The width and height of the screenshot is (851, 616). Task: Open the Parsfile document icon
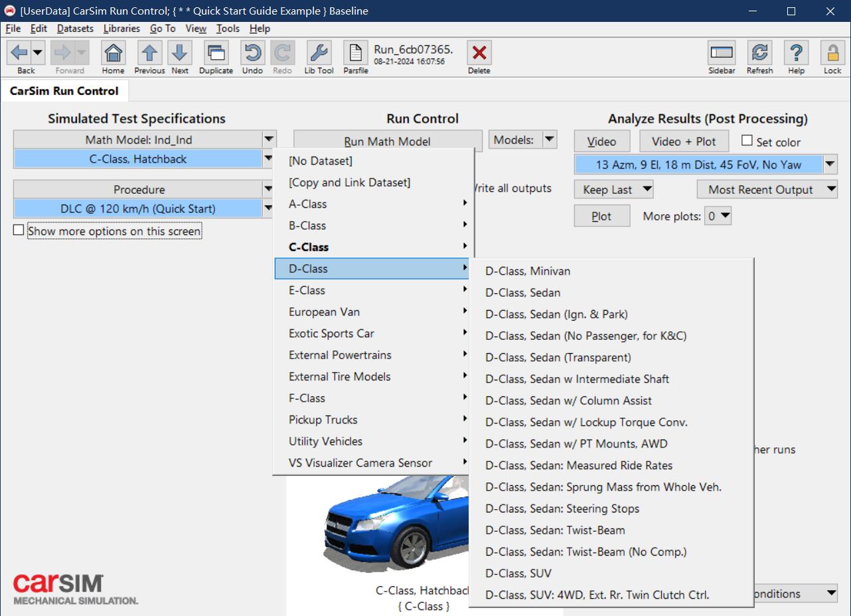(356, 52)
